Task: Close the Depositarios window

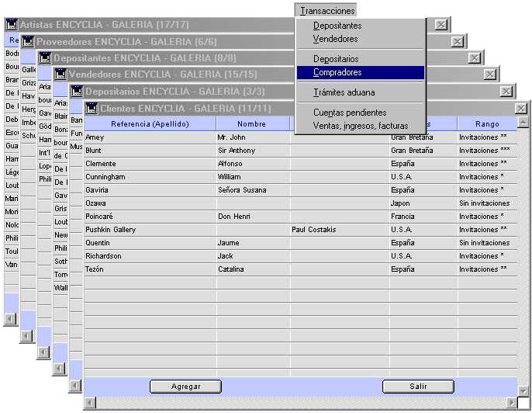Action: pos(506,91)
